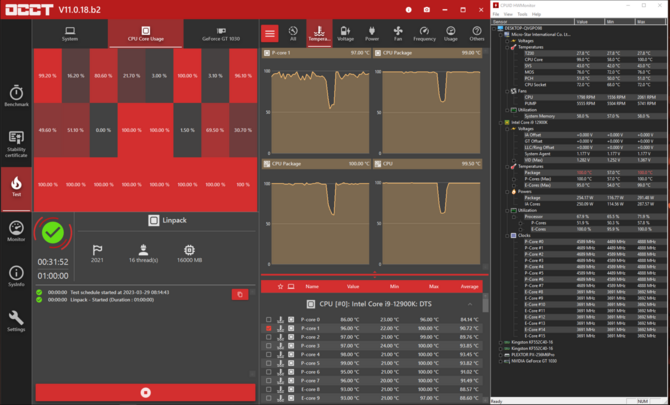Expand the NVIDIA GeForce GT 1030 node

[x=501, y=361]
